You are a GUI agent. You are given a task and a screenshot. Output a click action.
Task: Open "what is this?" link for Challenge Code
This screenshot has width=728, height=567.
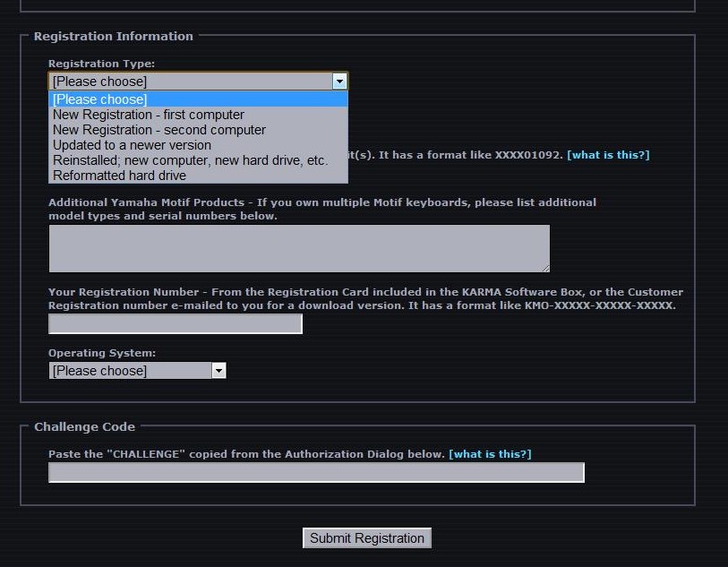pos(489,454)
